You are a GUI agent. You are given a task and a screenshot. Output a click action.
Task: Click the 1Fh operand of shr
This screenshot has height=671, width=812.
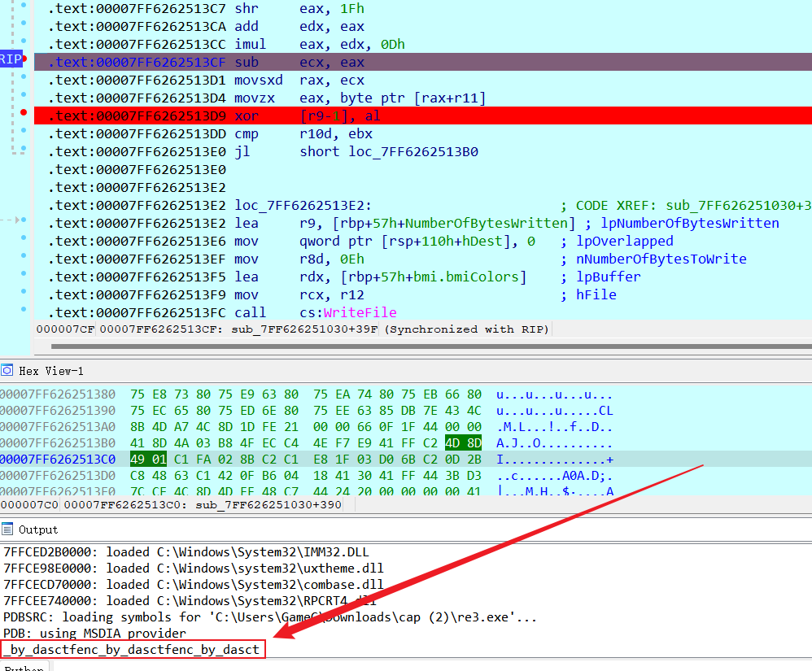click(x=352, y=9)
